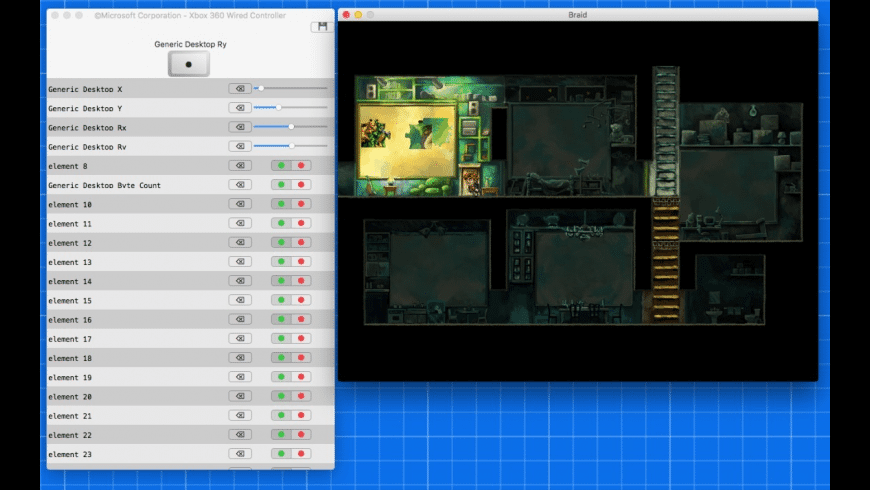Click the floppy disk save icon
Screen dimensions: 870x490
[321, 27]
